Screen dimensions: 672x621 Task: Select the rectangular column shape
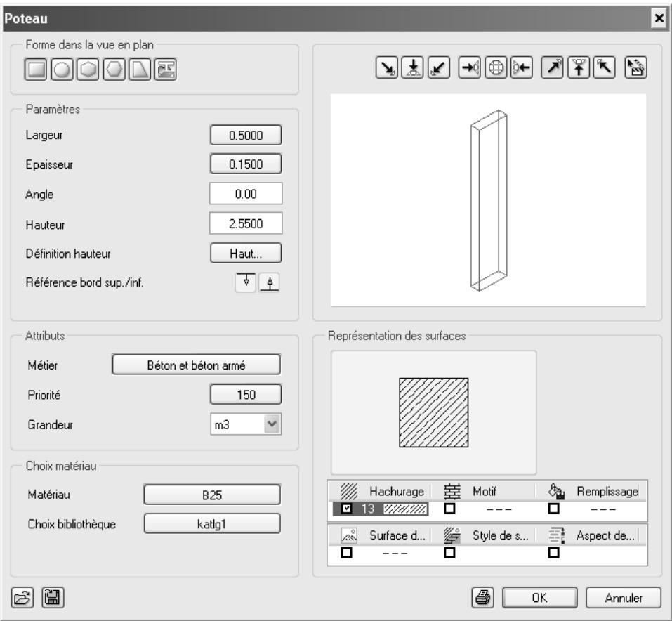pyautogui.click(x=36, y=69)
